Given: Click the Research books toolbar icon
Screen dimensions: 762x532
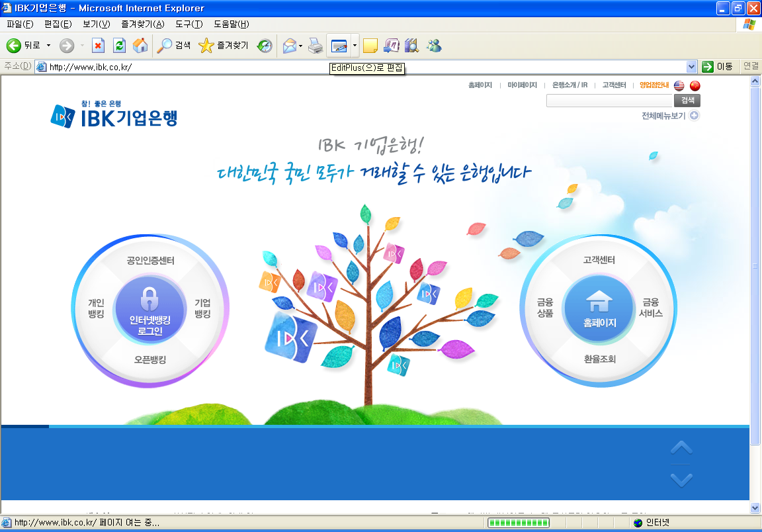Looking at the screenshot, I should 411,46.
